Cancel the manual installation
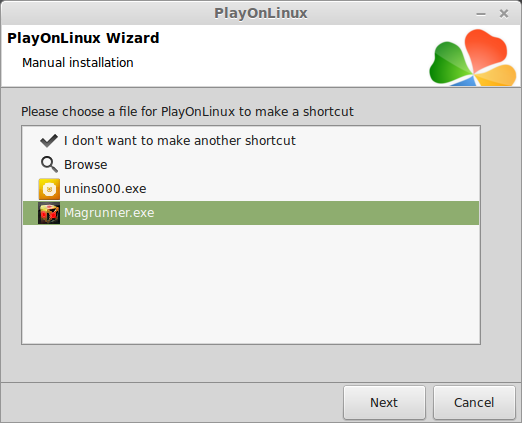The width and height of the screenshot is (522, 423). point(474,402)
